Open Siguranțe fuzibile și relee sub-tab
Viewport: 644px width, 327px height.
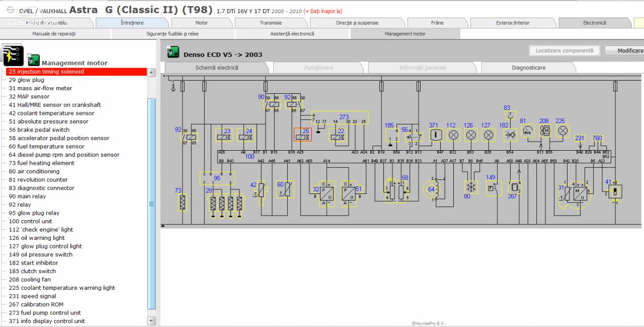pos(173,34)
